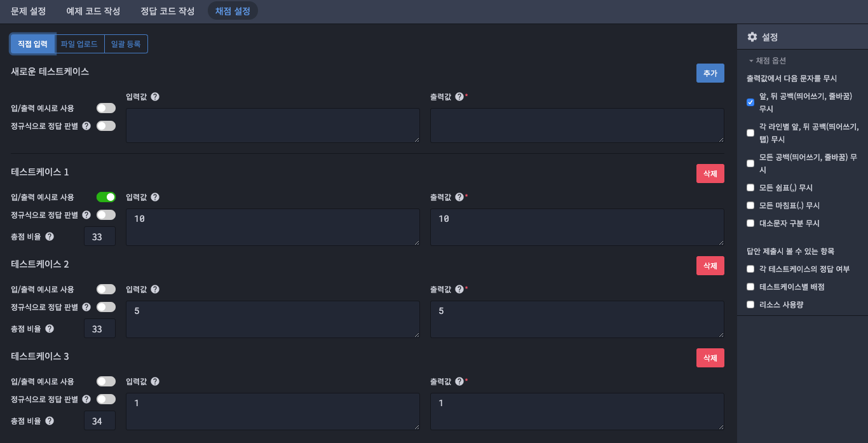Collapse the 채점 옵션 section

(767, 60)
